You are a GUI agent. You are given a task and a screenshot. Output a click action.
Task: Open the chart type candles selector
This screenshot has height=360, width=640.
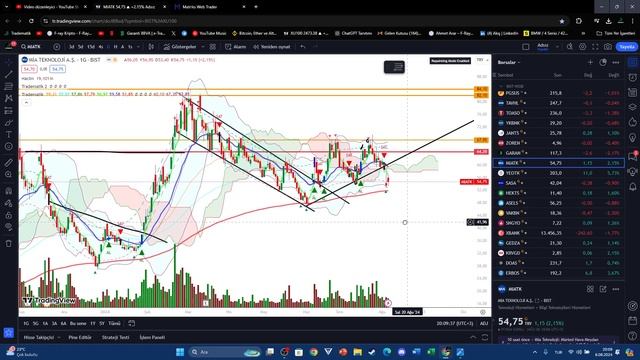(x=151, y=47)
